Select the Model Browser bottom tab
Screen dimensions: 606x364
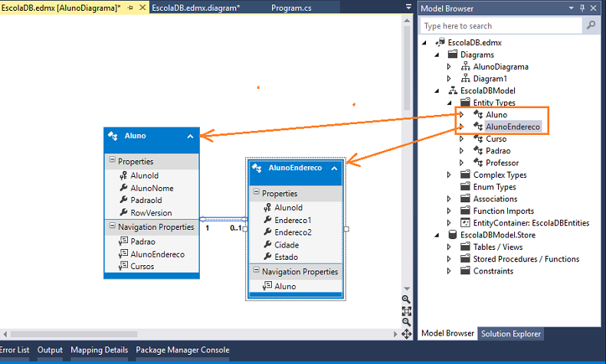447,333
